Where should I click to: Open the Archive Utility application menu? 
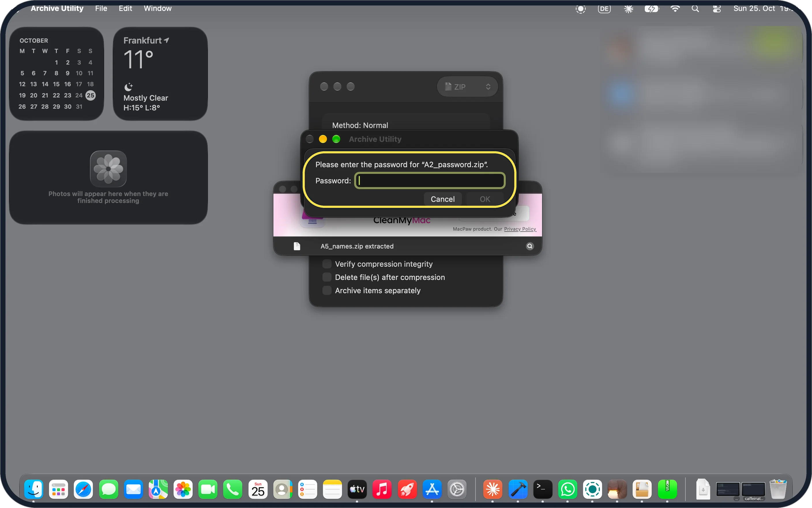click(57, 8)
